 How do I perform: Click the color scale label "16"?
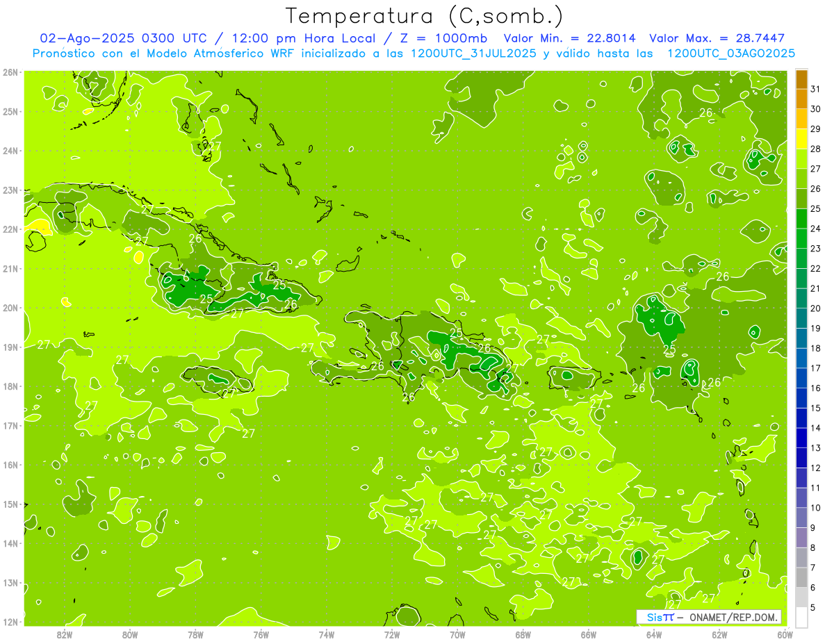(816, 388)
